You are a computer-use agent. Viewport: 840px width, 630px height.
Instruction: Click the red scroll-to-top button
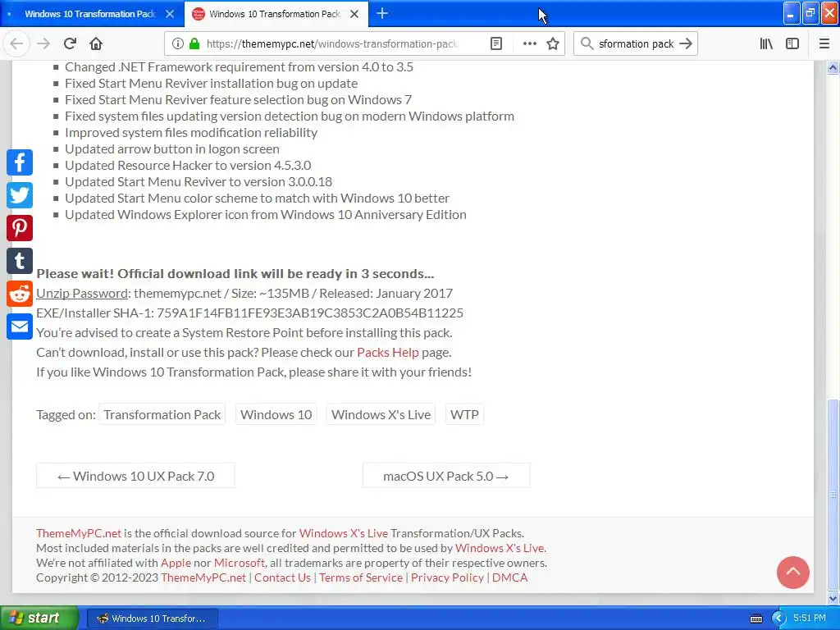click(x=793, y=572)
